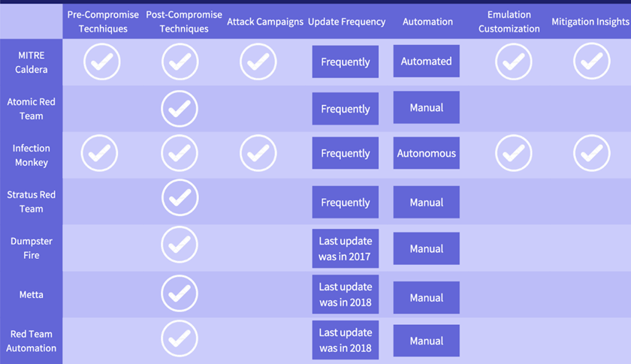The height and width of the screenshot is (364, 631).
Task: Click the Autonomous button for Infection Monkey
Action: 426,153
